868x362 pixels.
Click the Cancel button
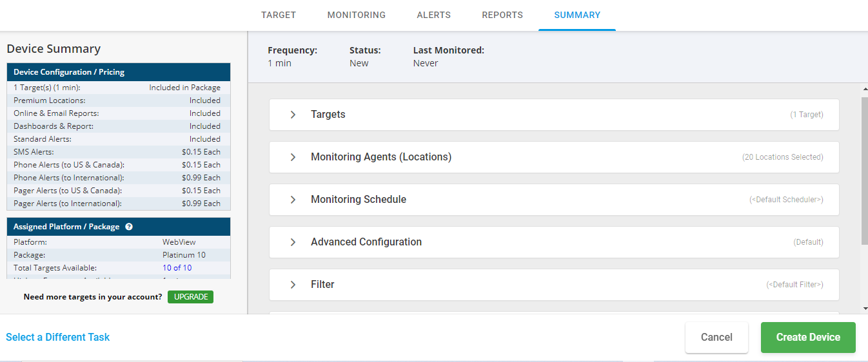tap(716, 338)
